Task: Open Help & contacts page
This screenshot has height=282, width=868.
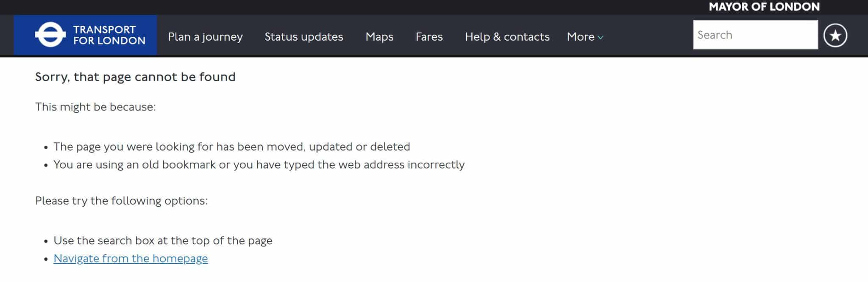Action: point(507,37)
